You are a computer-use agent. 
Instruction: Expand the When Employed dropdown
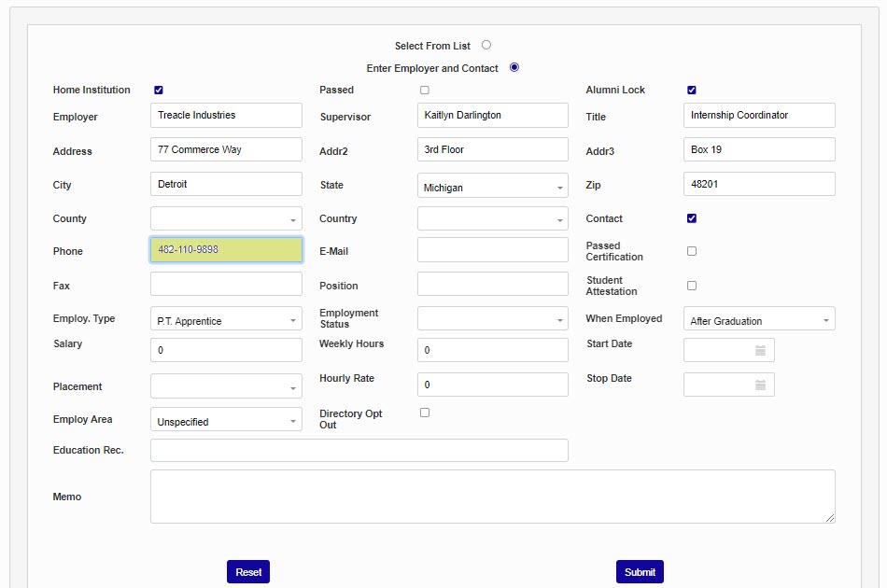(x=759, y=320)
